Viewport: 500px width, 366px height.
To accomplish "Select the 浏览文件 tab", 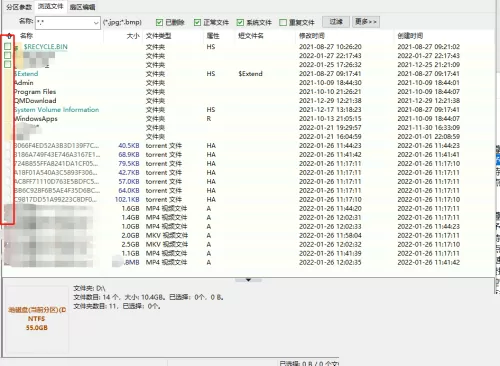I will point(50,6).
